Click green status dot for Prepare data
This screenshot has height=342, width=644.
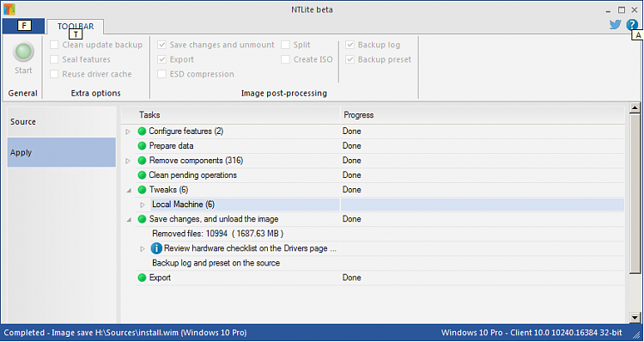[x=142, y=146]
